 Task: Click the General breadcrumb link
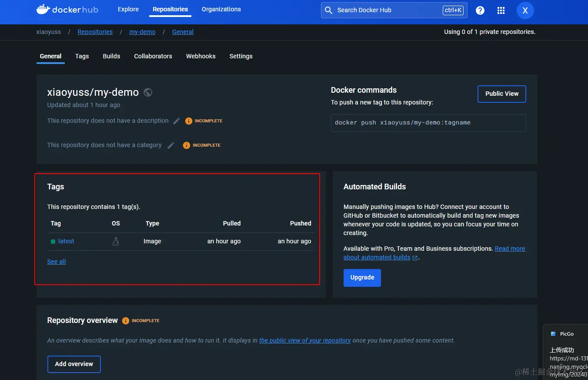coord(183,32)
